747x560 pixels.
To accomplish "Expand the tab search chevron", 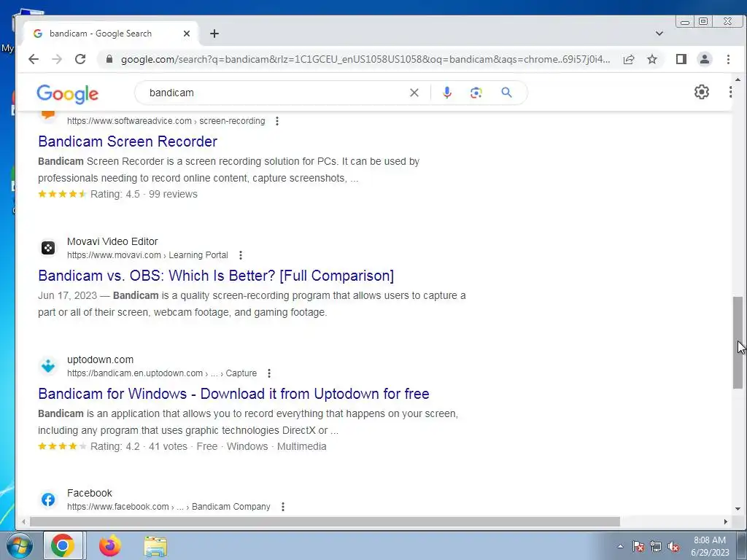I will (659, 34).
